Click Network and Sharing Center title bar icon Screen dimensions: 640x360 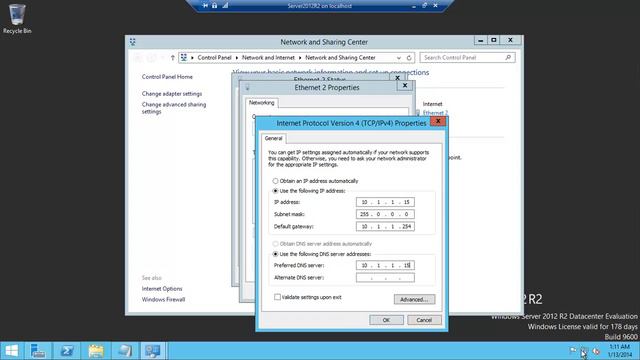(133, 42)
